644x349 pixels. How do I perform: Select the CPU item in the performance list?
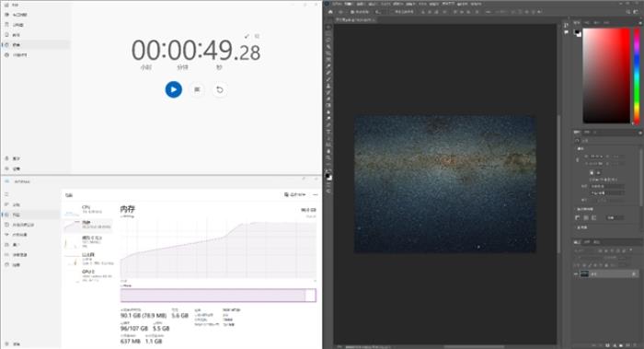point(88,209)
